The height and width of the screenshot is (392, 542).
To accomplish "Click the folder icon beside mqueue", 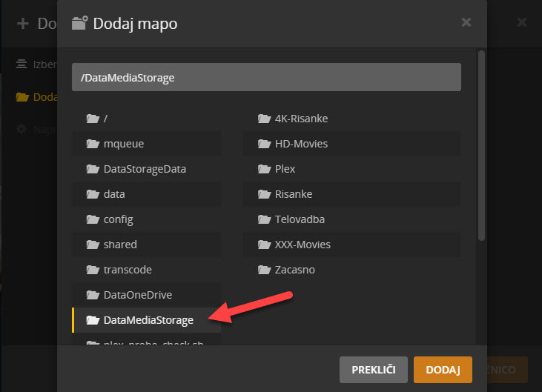I will click(93, 144).
